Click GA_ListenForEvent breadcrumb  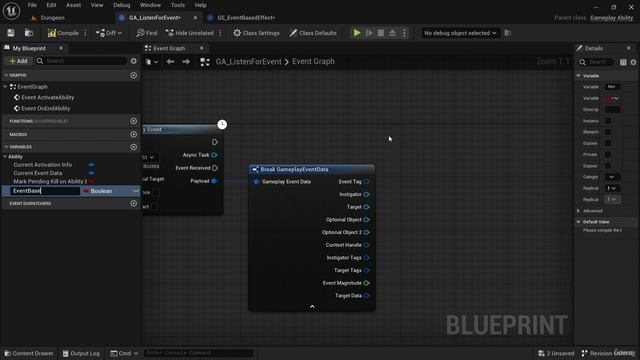249,62
